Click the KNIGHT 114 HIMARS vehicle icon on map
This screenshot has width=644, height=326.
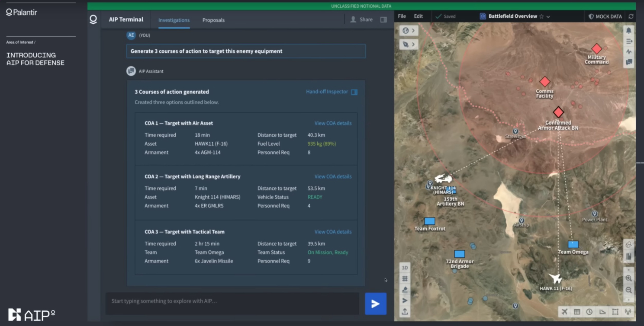(443, 179)
